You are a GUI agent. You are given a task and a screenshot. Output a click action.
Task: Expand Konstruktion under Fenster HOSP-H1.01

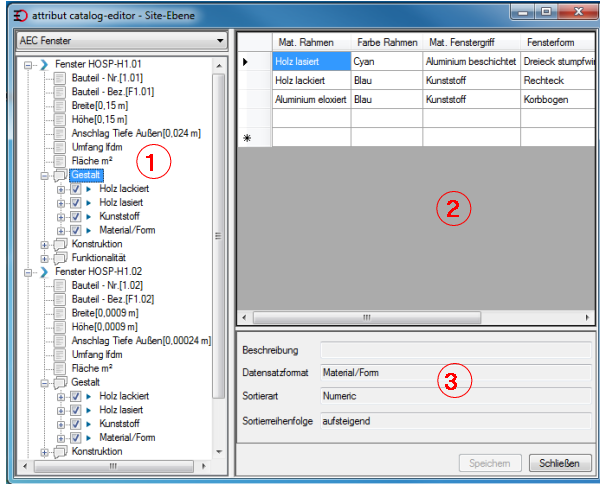pos(45,245)
